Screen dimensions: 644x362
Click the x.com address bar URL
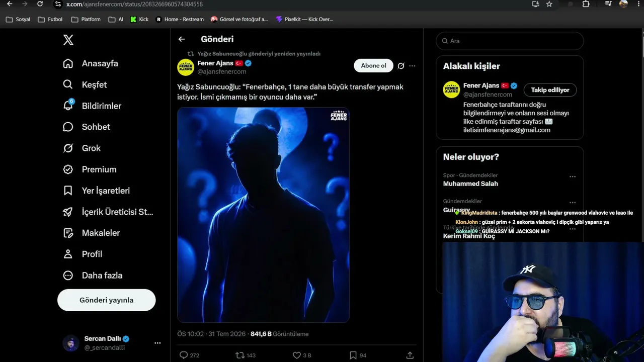point(134,4)
